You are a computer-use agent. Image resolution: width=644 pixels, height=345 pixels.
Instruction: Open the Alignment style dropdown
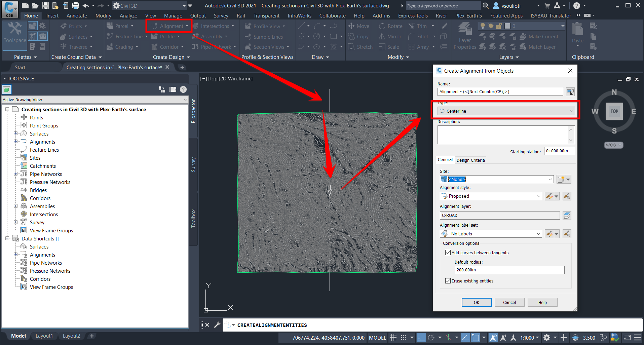(x=491, y=196)
